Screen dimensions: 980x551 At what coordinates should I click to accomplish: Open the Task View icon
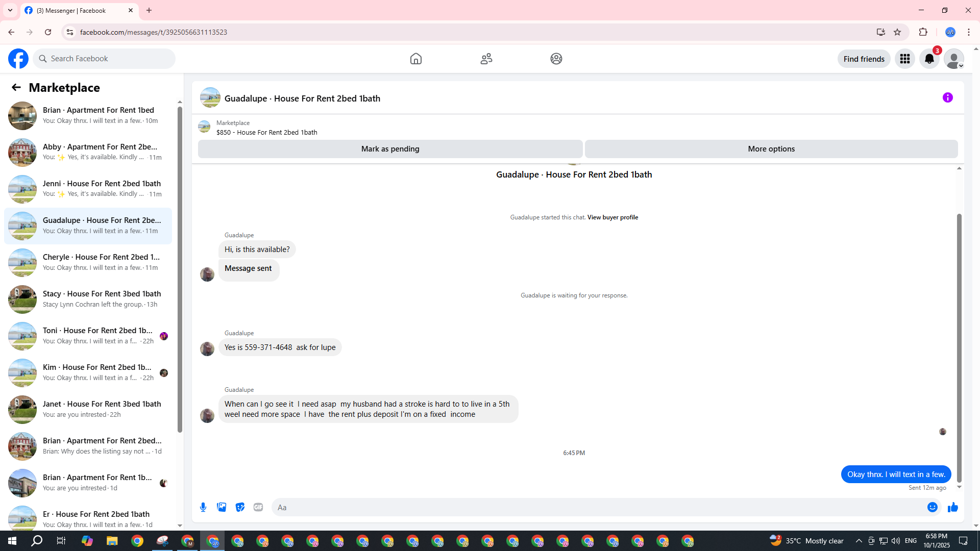pyautogui.click(x=61, y=541)
